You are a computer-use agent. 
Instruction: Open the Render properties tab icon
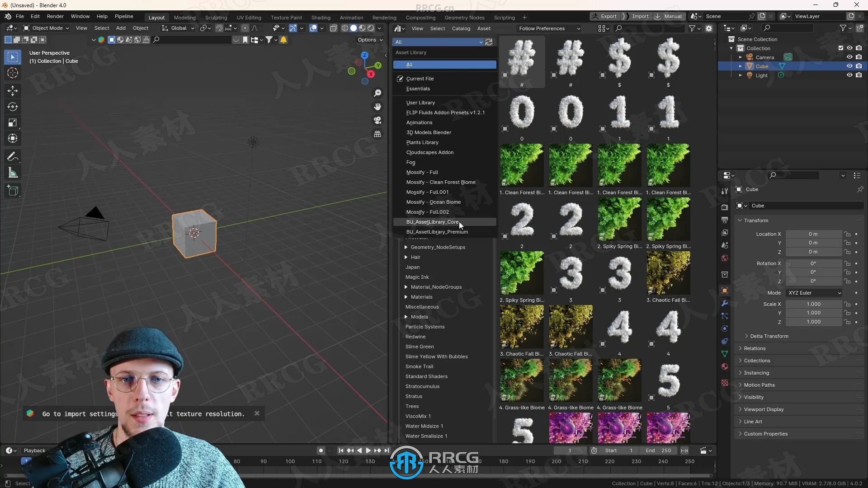point(725,207)
